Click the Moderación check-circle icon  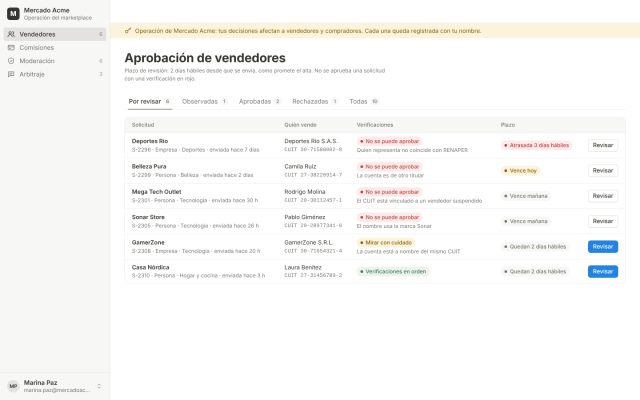(11, 61)
